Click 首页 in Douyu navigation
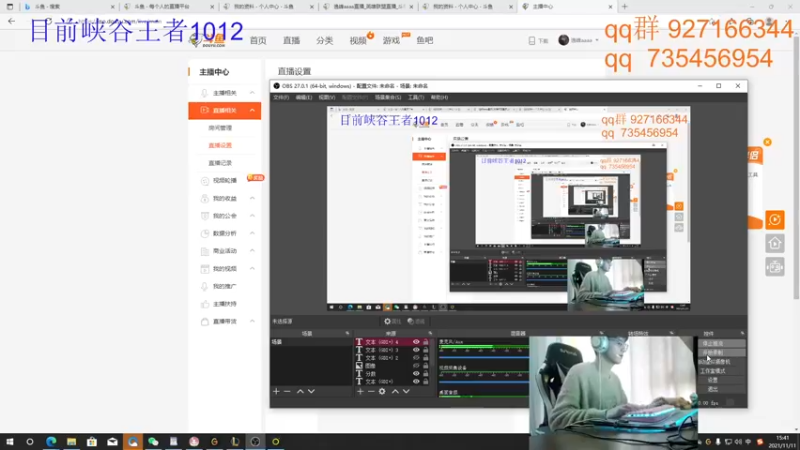This screenshot has width=800, height=450. pyautogui.click(x=258, y=40)
